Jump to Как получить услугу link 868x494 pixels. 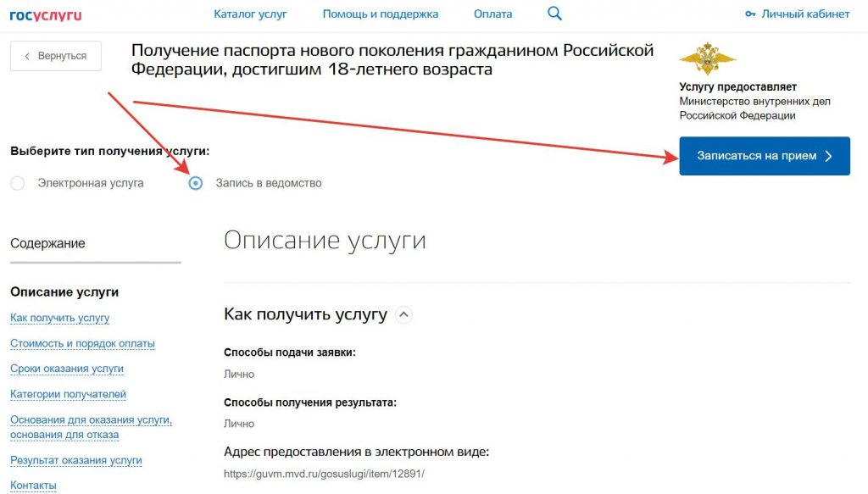60,318
